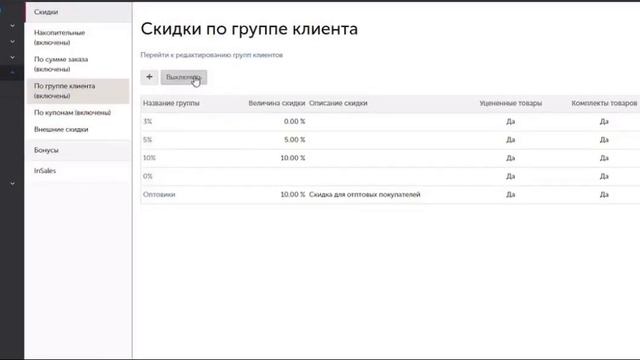The image size is (640, 360).
Task: Select По группе клиента (включены)
Action: (x=78, y=91)
